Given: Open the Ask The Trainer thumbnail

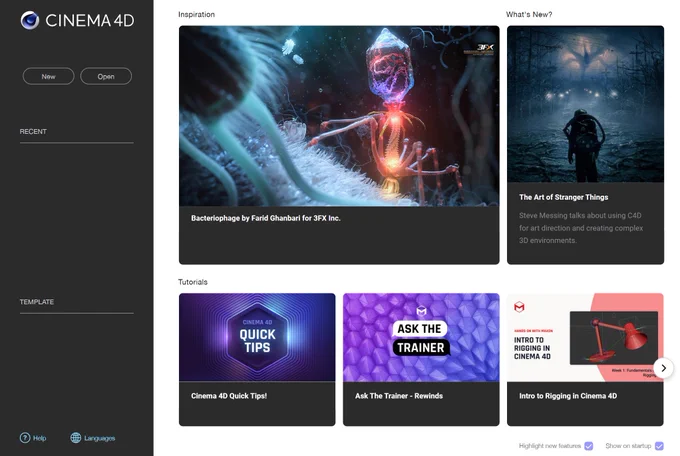Looking at the screenshot, I should click(x=421, y=338).
